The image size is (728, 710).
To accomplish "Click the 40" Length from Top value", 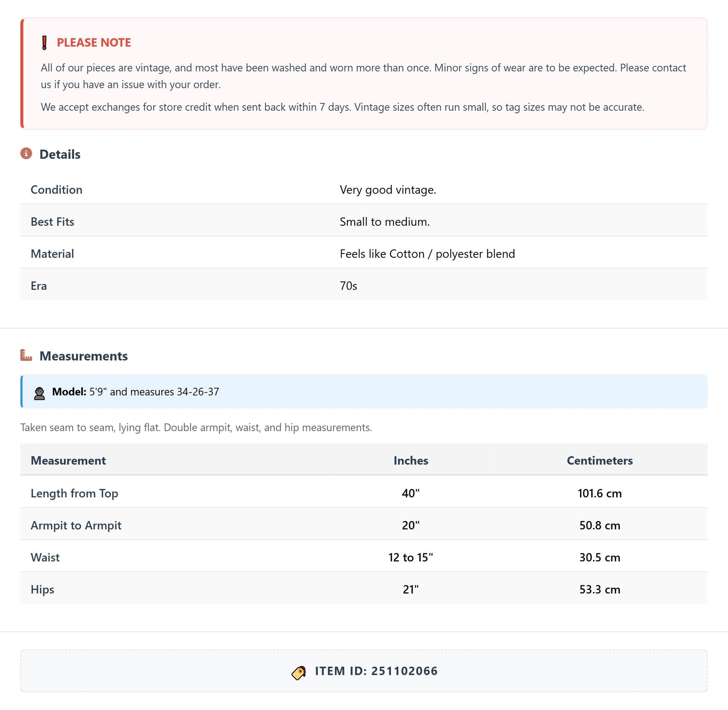I will [411, 493].
